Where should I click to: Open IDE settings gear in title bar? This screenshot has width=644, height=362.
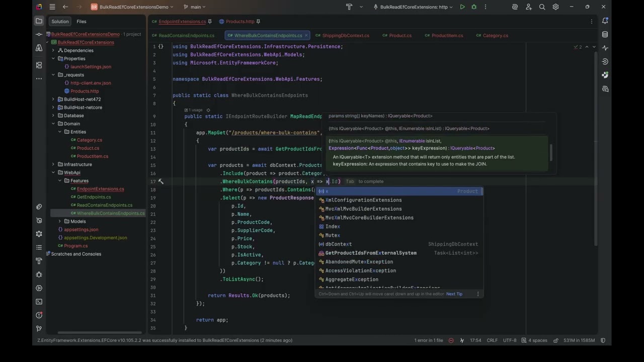555,7
